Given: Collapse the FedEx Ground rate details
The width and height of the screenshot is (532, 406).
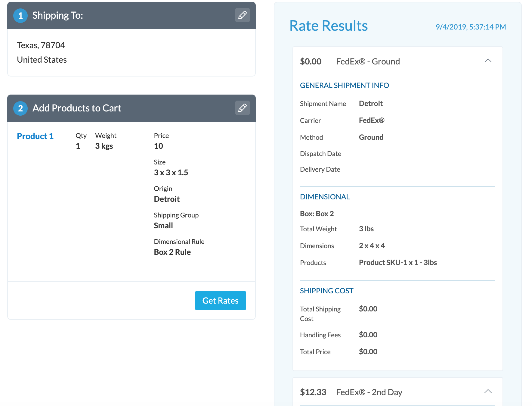Looking at the screenshot, I should (488, 61).
